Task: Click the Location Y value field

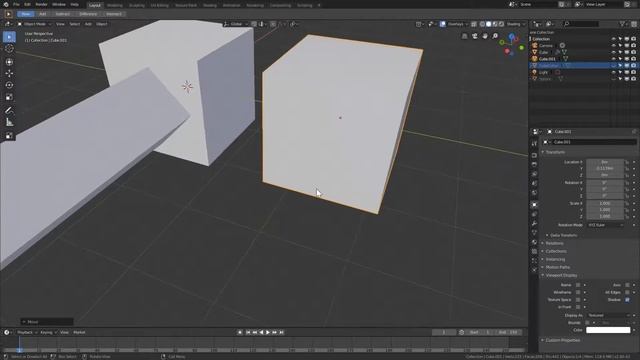Action: [605, 169]
